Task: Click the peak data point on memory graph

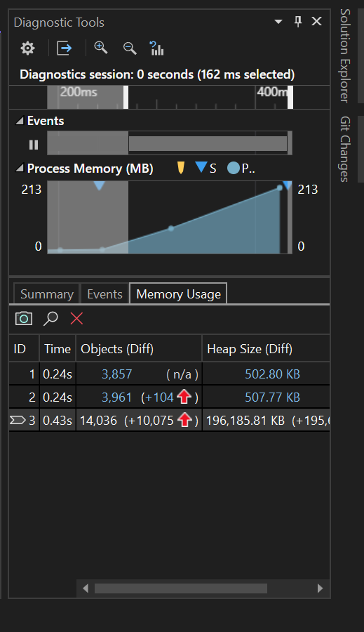Action: (279, 187)
